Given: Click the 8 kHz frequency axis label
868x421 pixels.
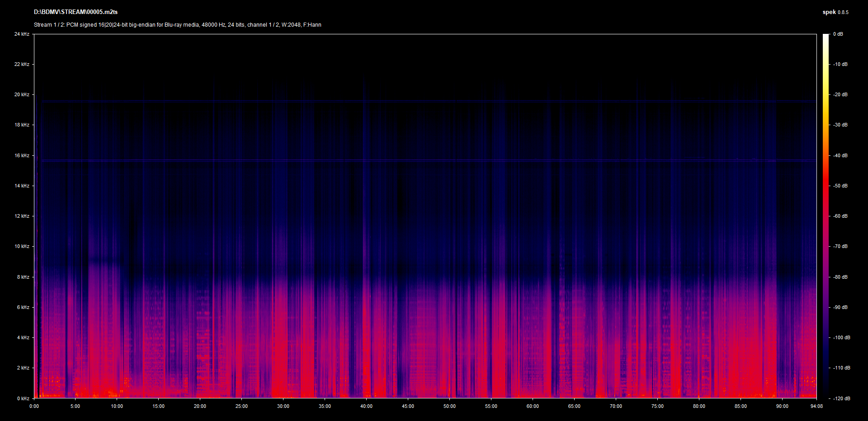Looking at the screenshot, I should [x=23, y=277].
